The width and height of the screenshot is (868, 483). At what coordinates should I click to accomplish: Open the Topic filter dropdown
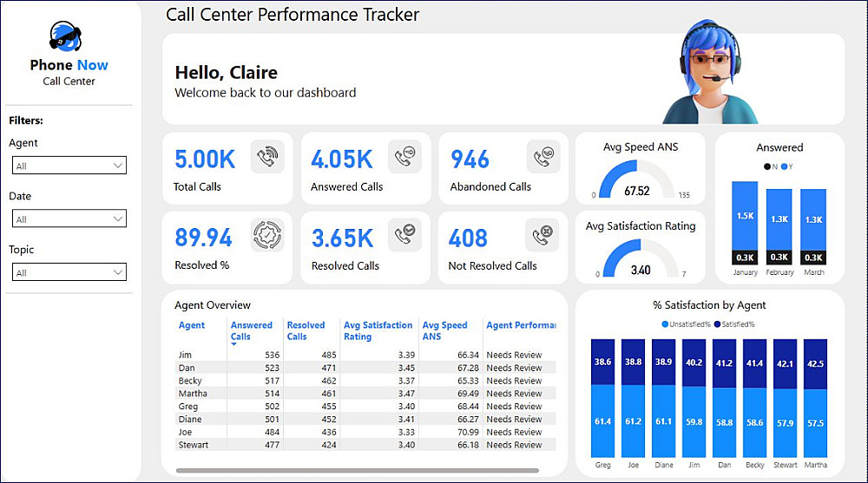coord(70,272)
